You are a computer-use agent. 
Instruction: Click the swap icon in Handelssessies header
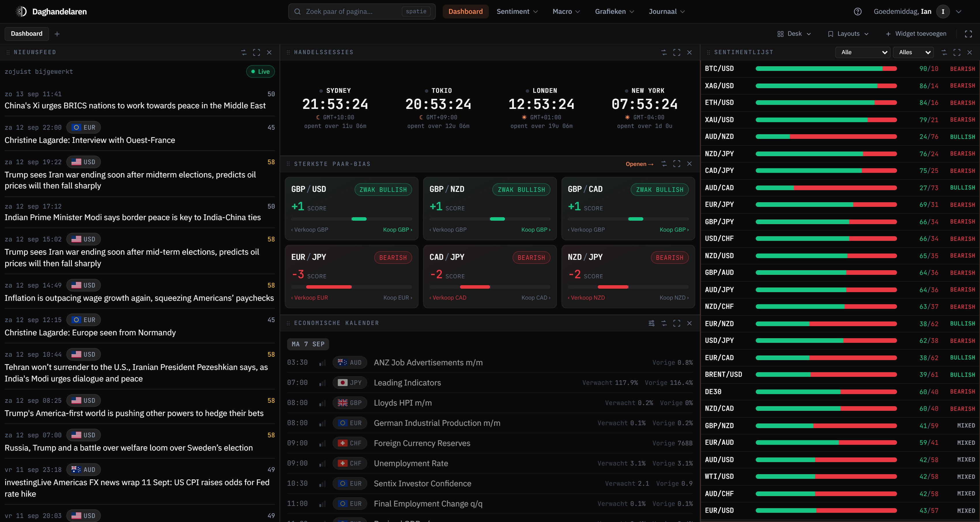pos(664,52)
